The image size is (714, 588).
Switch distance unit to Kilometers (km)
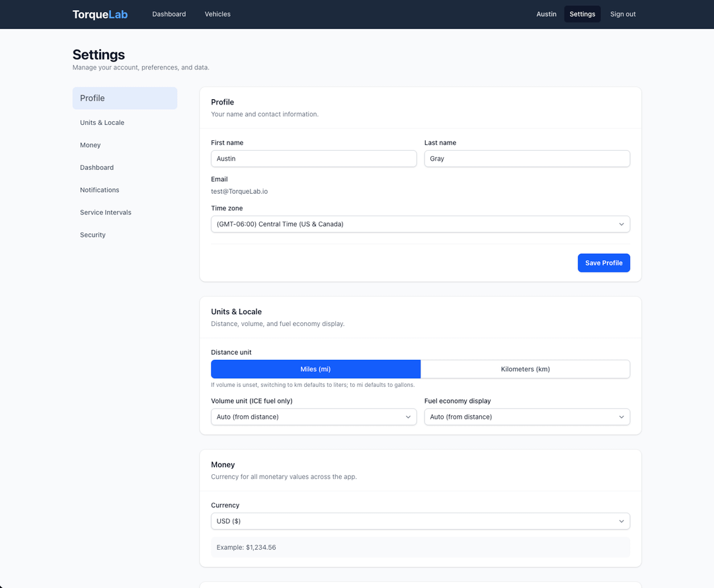pos(525,369)
